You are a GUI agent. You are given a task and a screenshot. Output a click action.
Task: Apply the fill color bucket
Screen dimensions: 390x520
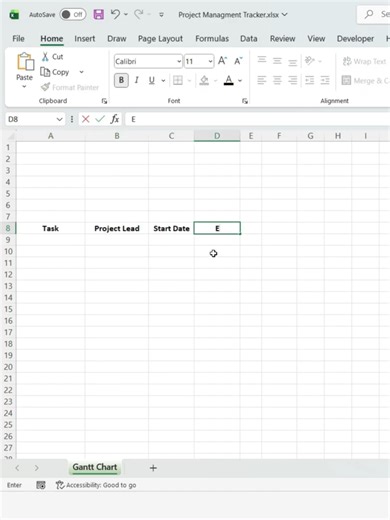[x=204, y=80]
